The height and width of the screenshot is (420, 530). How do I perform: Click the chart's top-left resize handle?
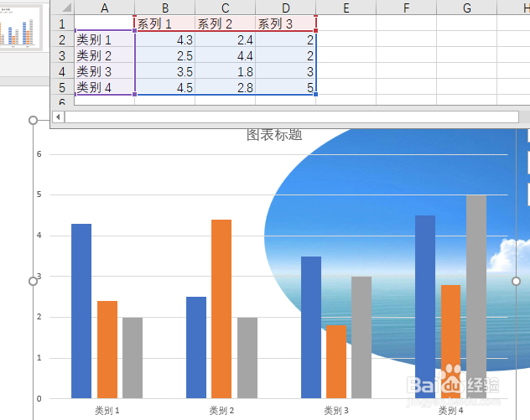tap(34, 120)
